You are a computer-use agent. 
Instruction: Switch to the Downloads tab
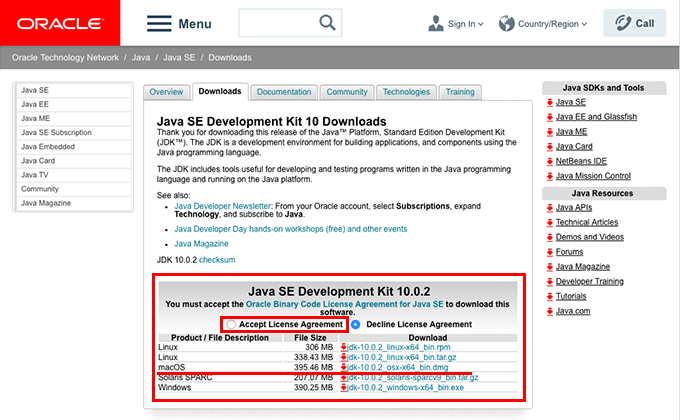[x=220, y=92]
